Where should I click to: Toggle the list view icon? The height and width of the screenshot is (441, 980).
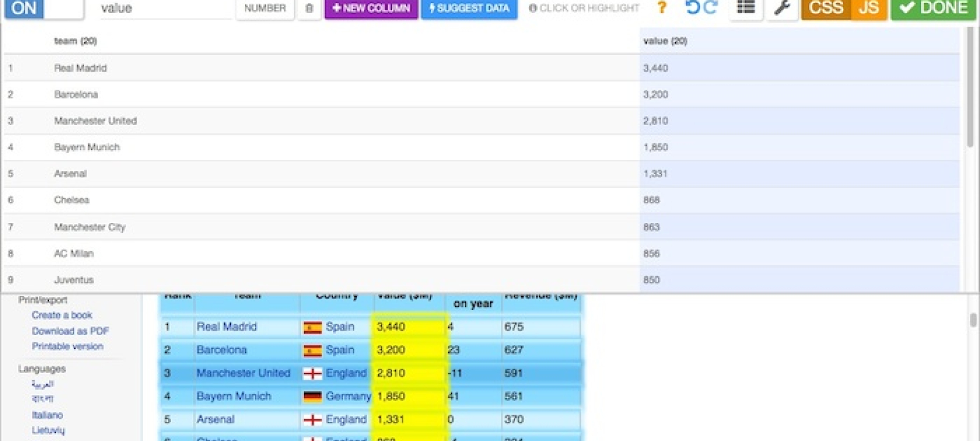745,8
